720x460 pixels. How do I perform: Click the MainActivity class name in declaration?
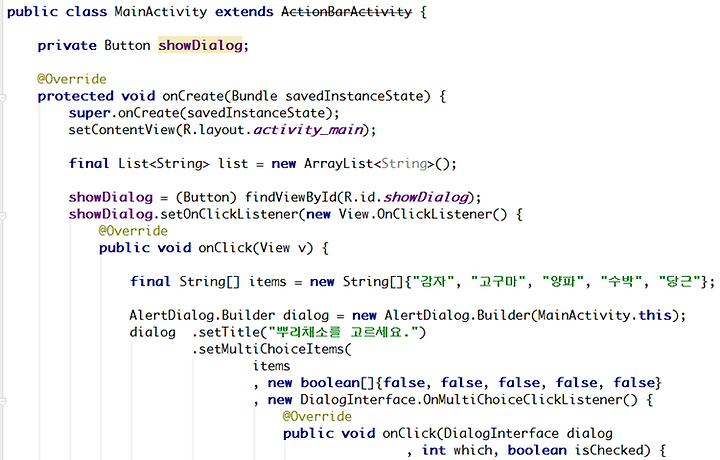tap(161, 11)
